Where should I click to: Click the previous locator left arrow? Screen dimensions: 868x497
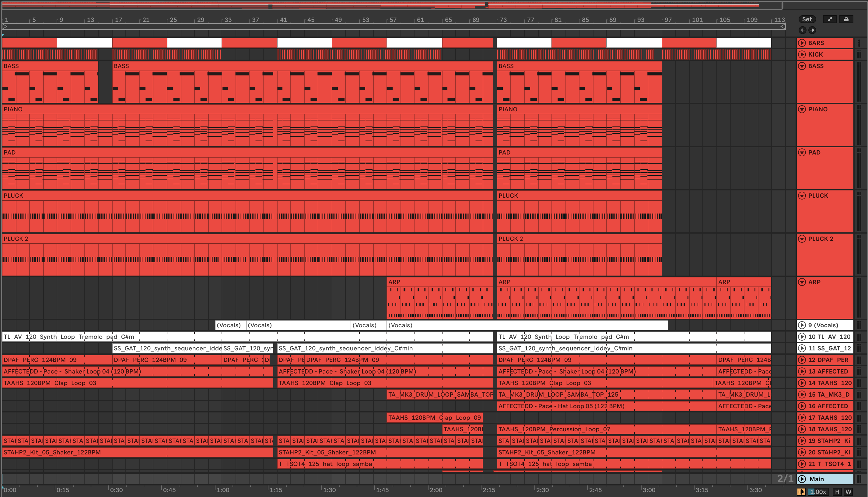(x=803, y=30)
